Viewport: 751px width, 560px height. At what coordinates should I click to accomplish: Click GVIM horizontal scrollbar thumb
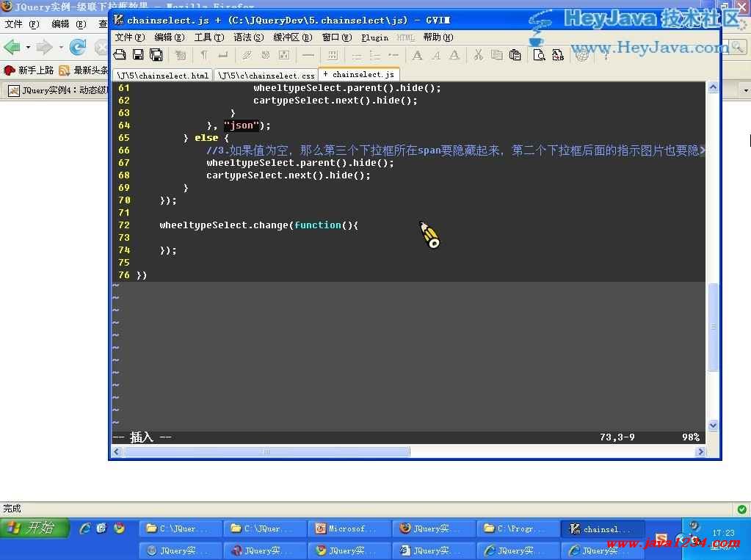[x=266, y=451]
